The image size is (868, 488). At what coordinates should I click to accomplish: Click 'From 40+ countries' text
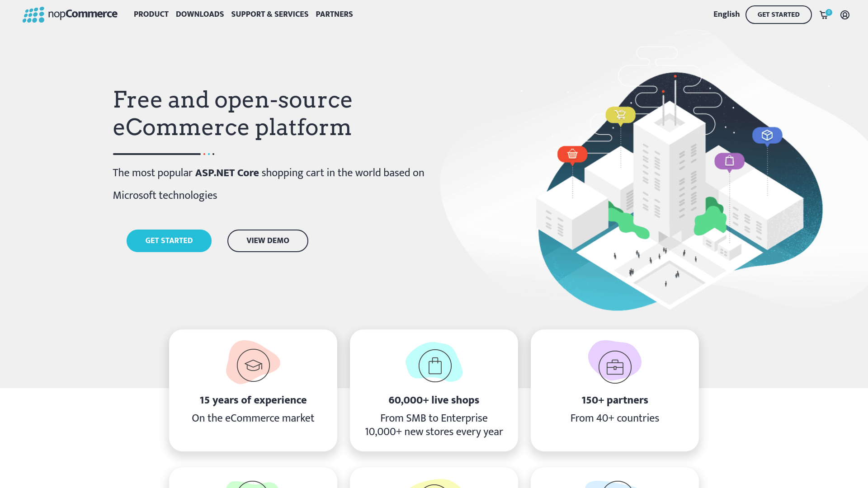point(615,418)
